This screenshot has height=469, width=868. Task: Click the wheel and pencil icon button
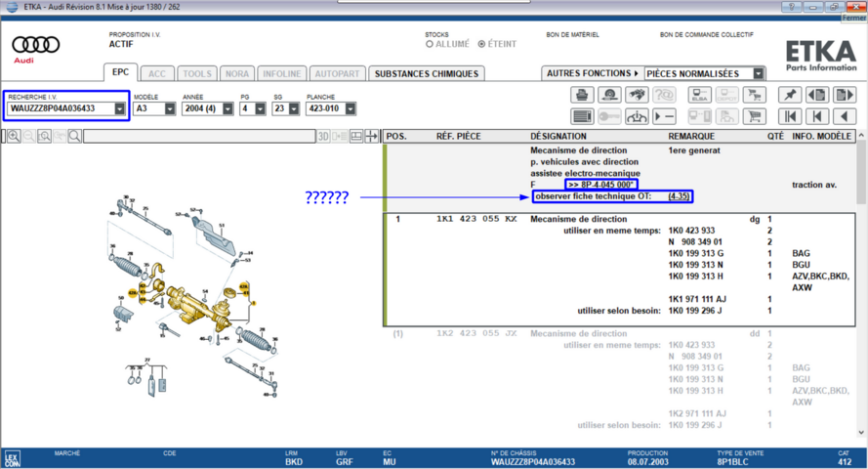(609, 95)
